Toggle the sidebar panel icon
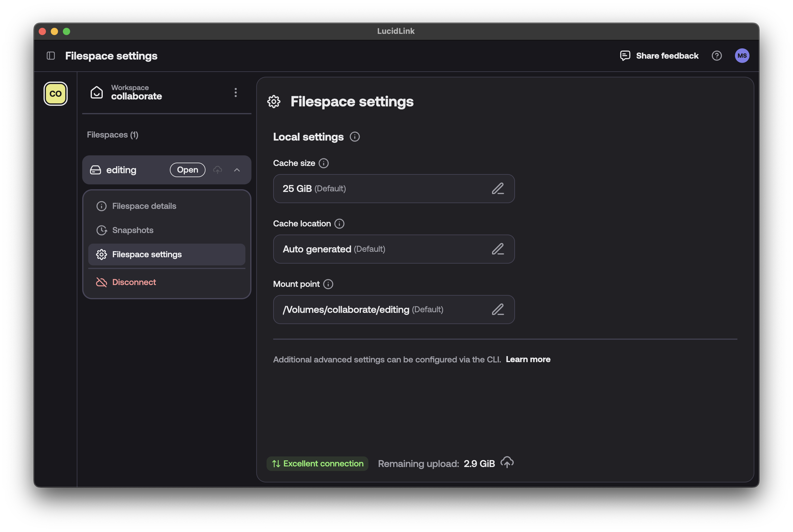793x532 pixels. coord(51,56)
